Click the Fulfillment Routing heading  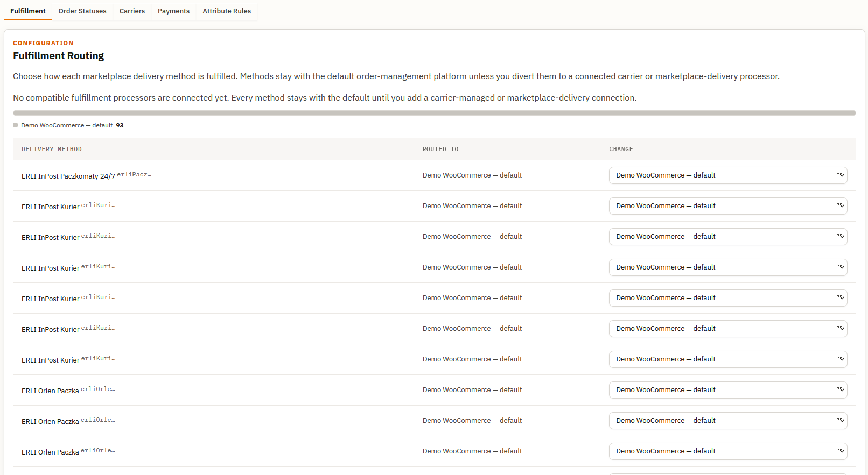[59, 56]
